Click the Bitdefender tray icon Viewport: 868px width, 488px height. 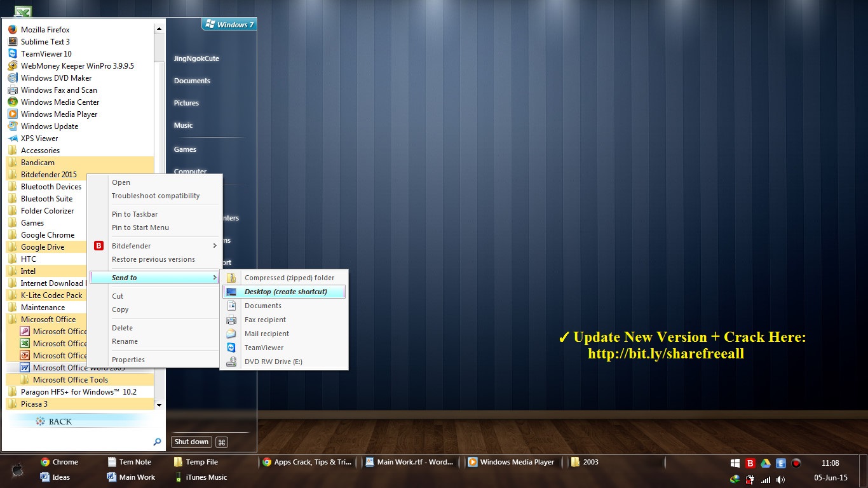pyautogui.click(x=750, y=463)
